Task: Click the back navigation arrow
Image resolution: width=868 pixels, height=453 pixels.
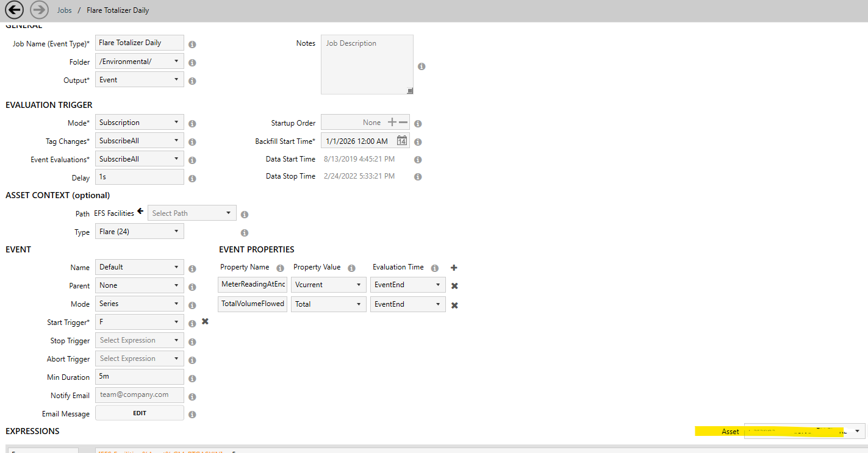Action: [14, 10]
